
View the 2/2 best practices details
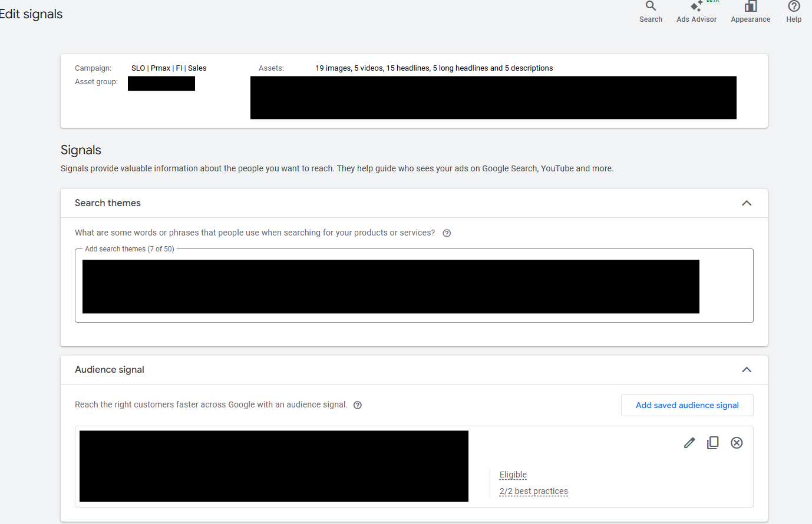click(534, 491)
